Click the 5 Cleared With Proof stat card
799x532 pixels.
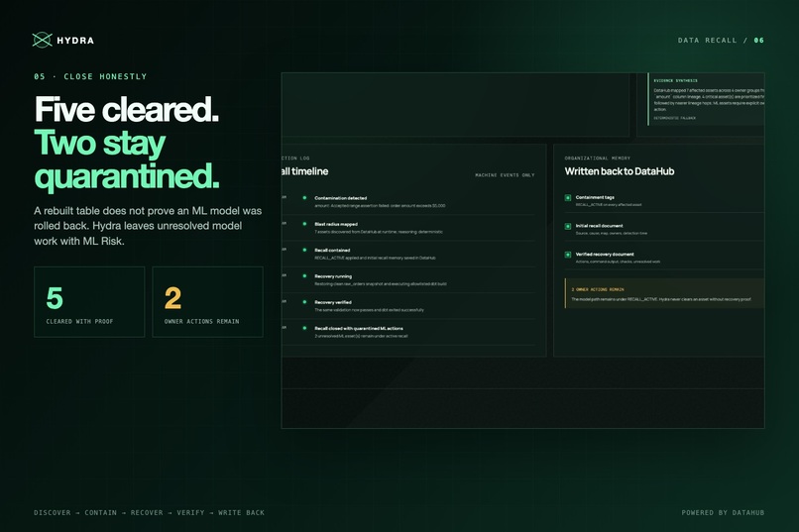(x=89, y=302)
